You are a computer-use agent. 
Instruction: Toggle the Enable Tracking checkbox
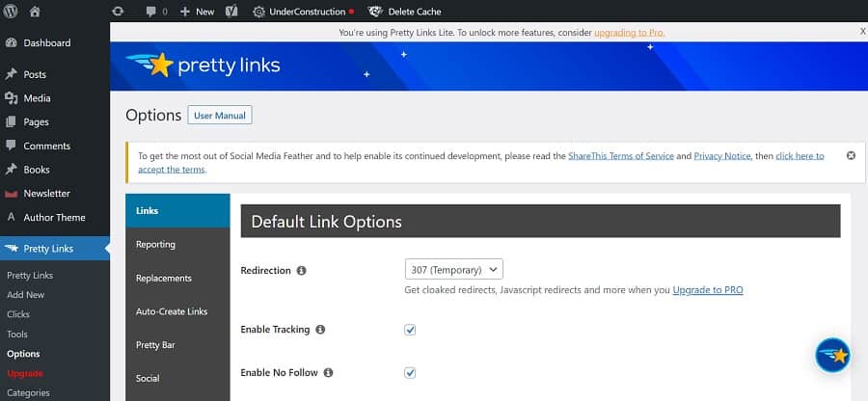coord(410,330)
